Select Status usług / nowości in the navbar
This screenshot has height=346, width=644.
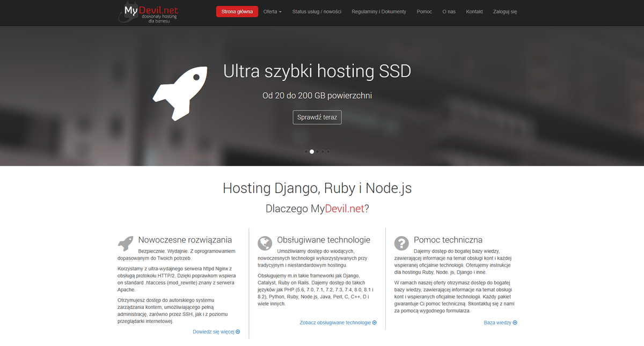(317, 11)
